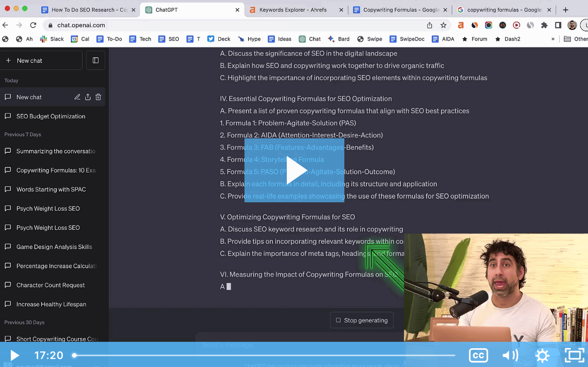Bookmark this page with star icon
This screenshot has height=367, width=588.
point(443,25)
